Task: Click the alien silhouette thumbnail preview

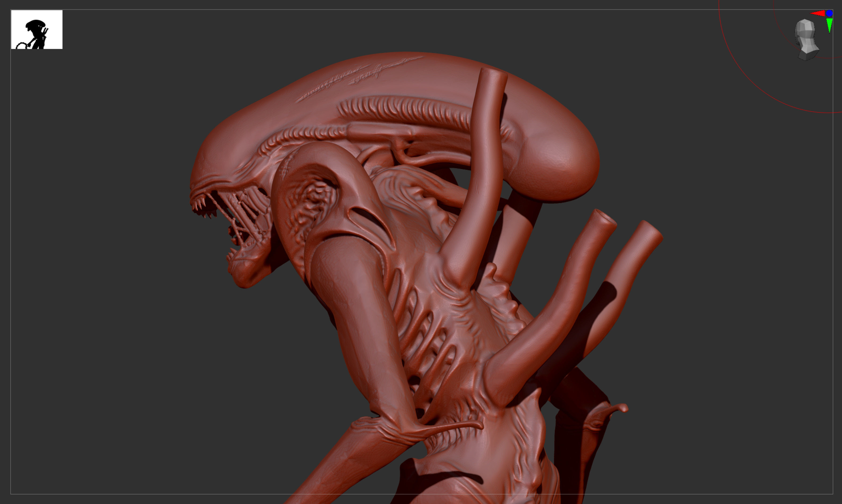Action: pyautogui.click(x=37, y=30)
